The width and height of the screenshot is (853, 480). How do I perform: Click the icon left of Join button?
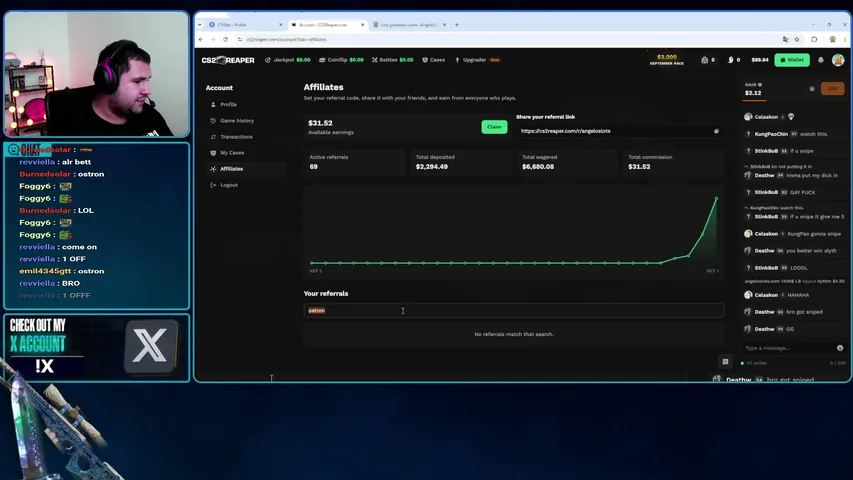click(x=812, y=89)
